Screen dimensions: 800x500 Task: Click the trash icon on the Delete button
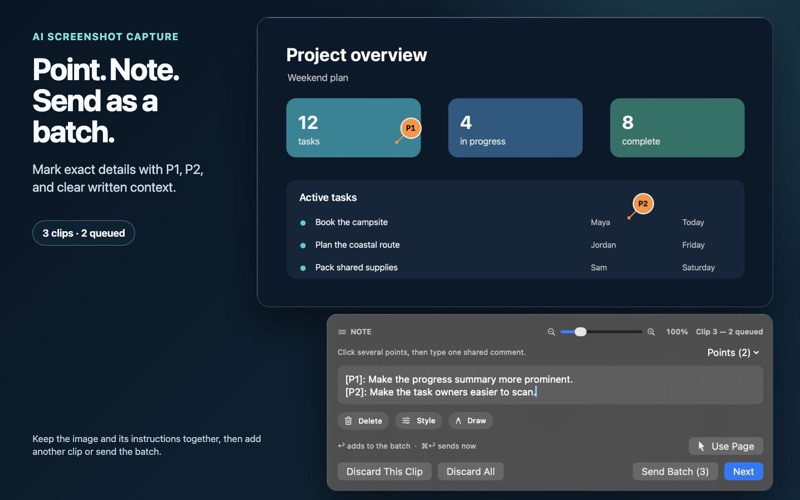[348, 421]
